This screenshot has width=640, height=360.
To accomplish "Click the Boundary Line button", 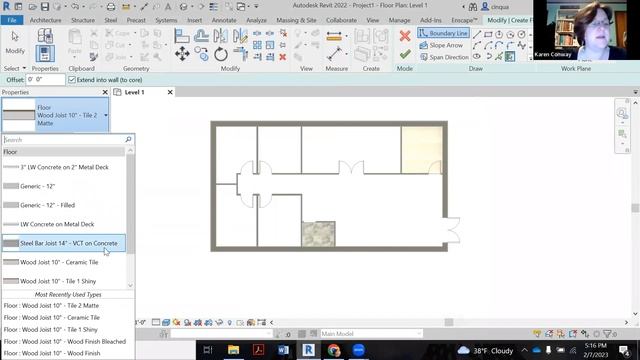I will 443,33.
